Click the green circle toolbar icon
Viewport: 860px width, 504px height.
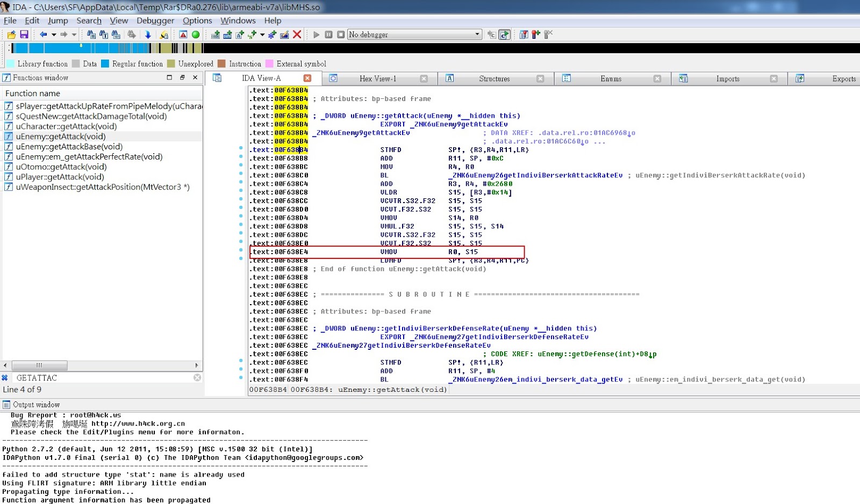click(x=196, y=34)
